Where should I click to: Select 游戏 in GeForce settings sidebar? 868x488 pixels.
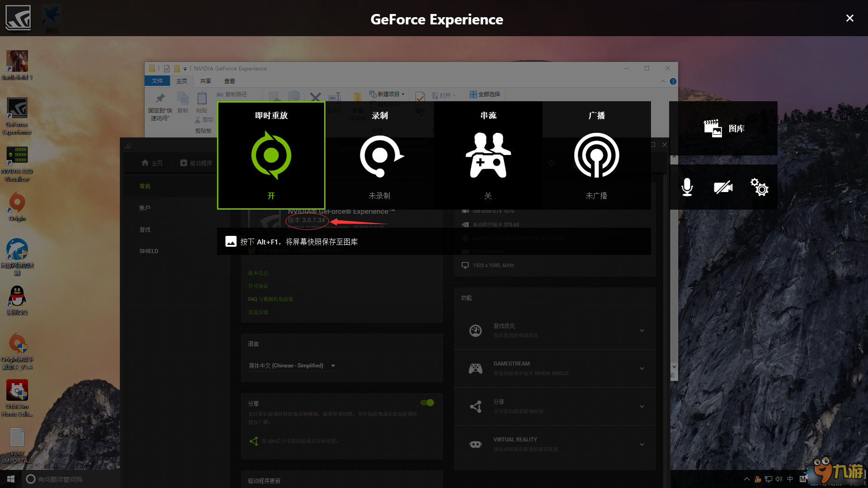[x=145, y=230]
